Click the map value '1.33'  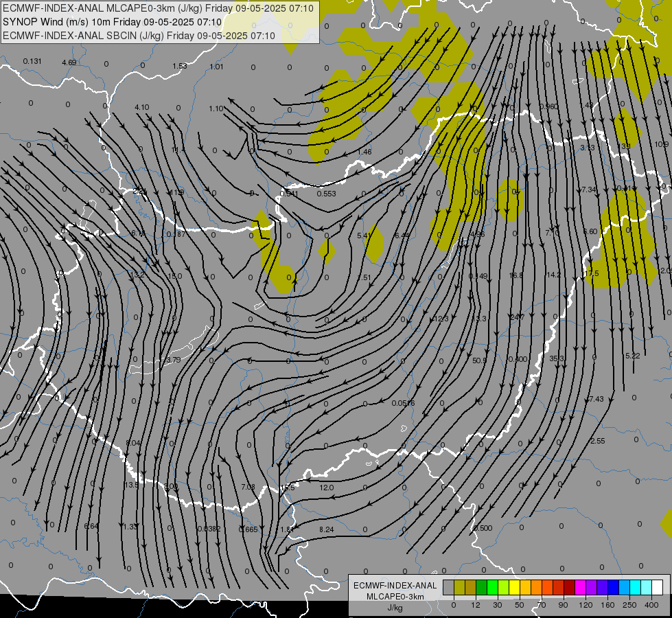tap(130, 527)
